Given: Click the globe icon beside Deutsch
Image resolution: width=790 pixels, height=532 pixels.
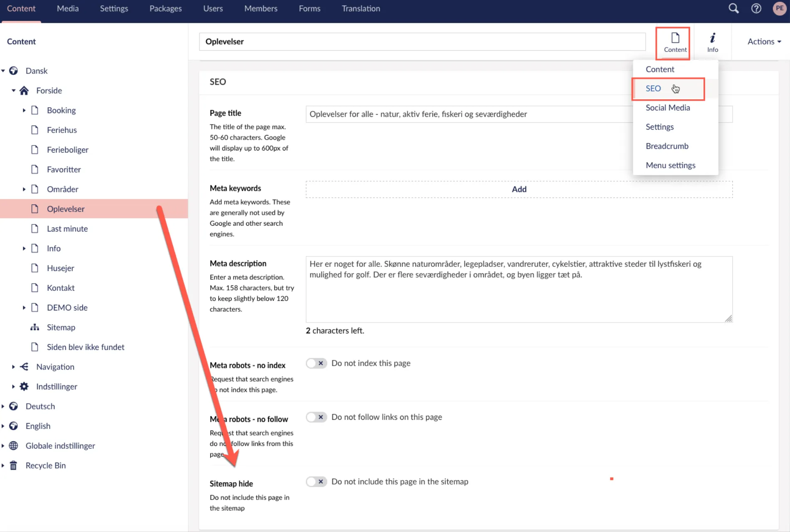Looking at the screenshot, I should coord(14,406).
